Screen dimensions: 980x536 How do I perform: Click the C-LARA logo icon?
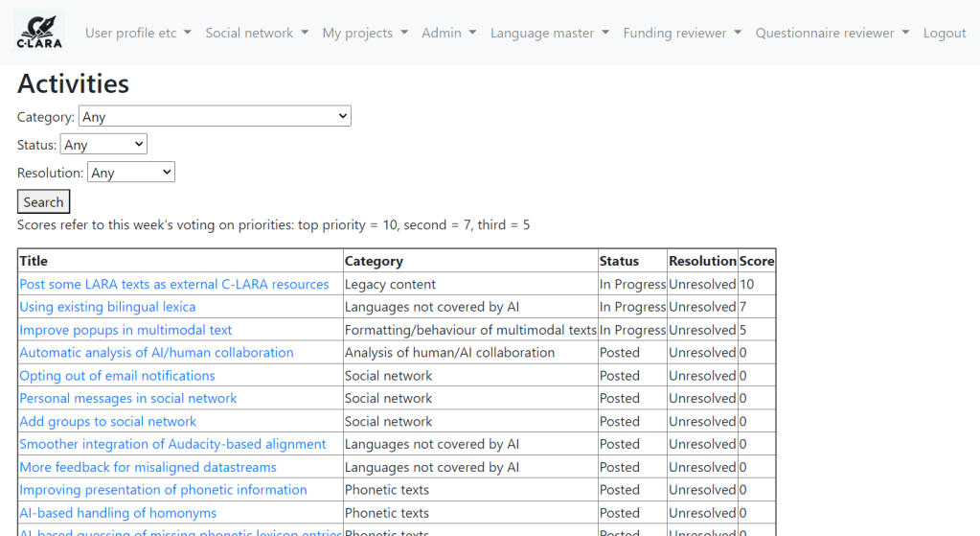(x=39, y=32)
